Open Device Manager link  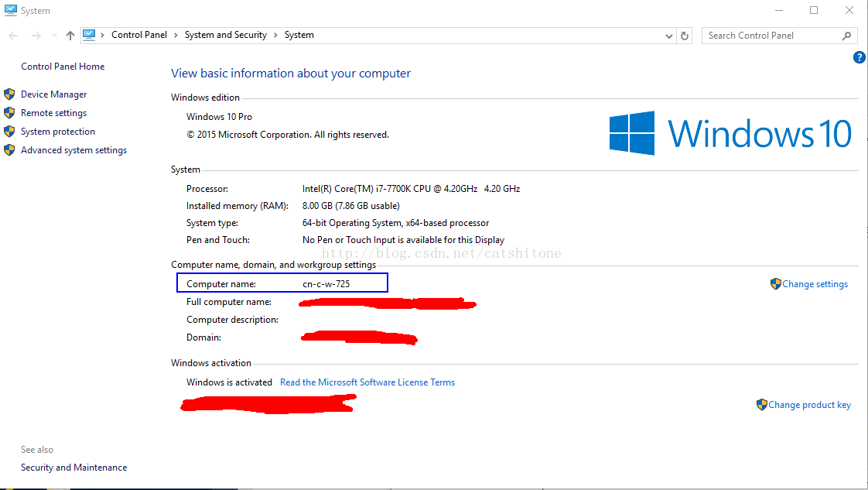pyautogui.click(x=53, y=94)
